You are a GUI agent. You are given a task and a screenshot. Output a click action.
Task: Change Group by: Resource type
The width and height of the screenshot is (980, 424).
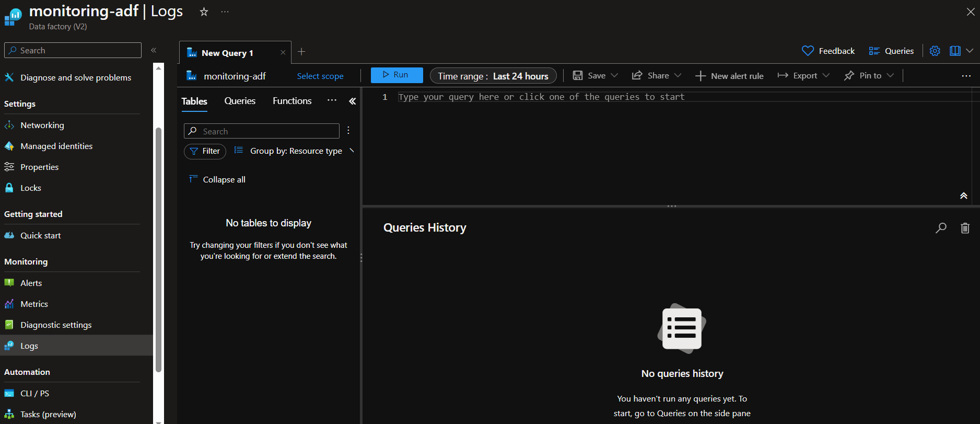pos(294,151)
